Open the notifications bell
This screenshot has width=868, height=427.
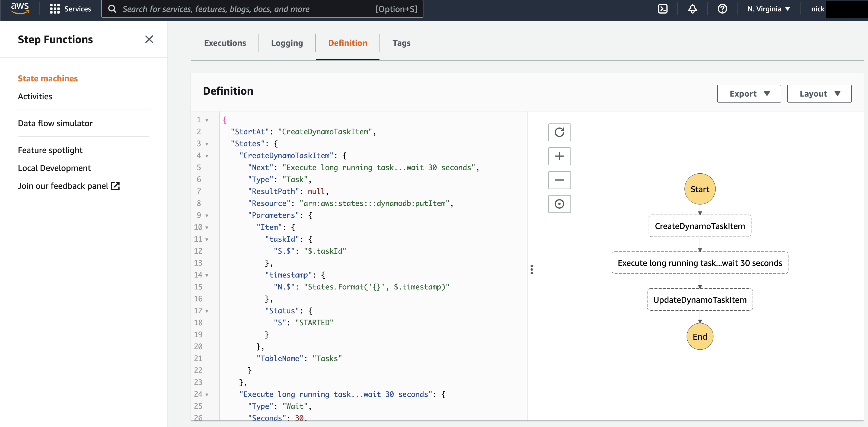click(692, 9)
